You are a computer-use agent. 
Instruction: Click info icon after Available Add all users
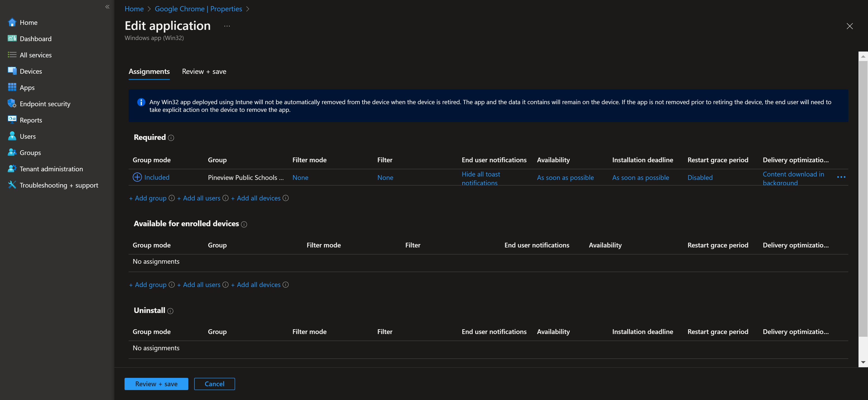tap(225, 285)
